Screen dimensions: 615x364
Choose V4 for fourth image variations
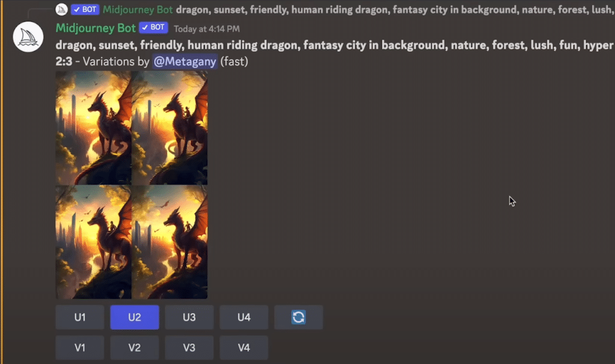coord(244,348)
